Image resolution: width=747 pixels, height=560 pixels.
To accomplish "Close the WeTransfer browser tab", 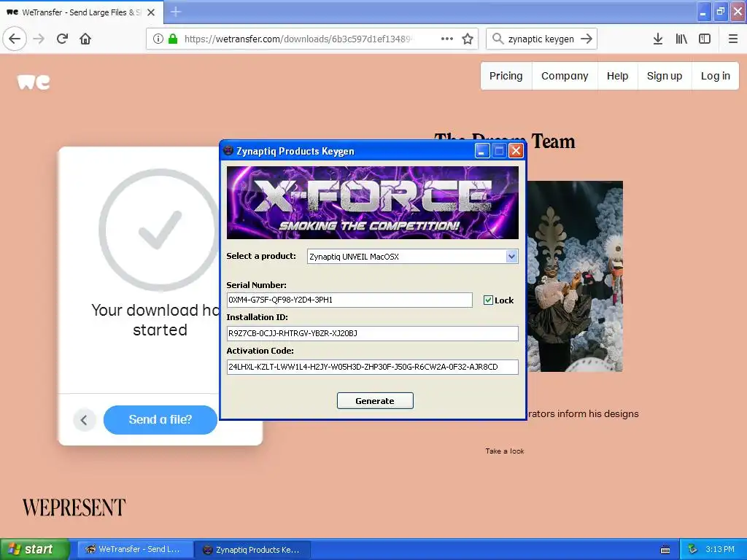I will click(151, 12).
